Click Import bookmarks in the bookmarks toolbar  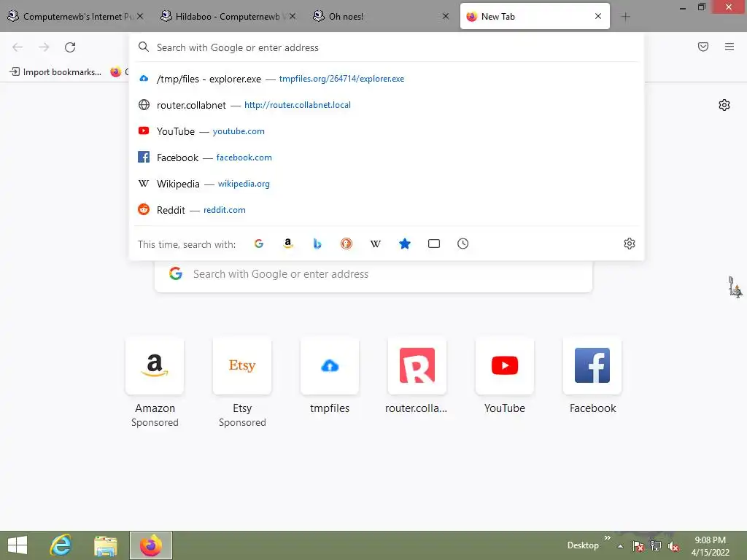55,72
